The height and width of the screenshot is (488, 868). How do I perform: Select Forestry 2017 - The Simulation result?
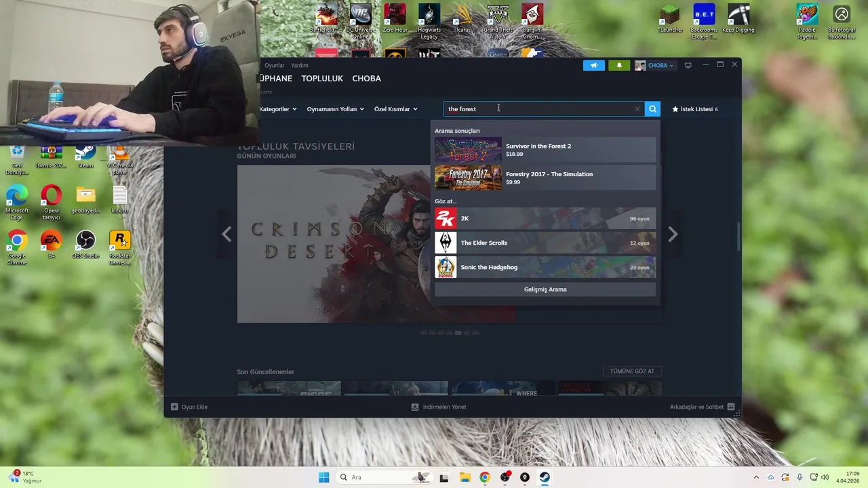[545, 178]
